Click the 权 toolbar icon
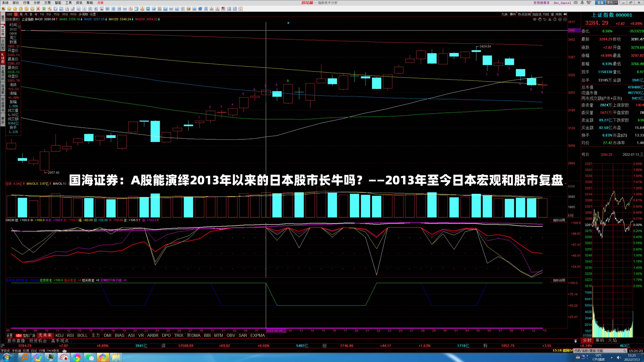 click(183, 9)
